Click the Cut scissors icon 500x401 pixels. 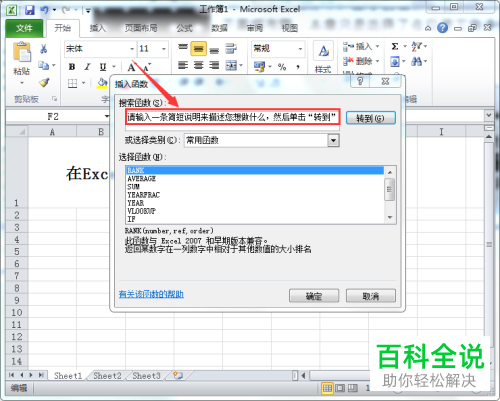[43, 49]
